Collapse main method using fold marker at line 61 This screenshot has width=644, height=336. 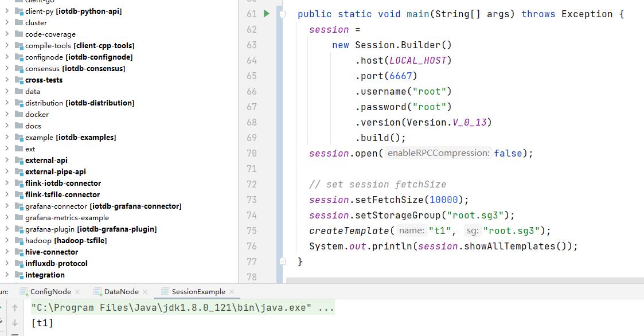283,14
